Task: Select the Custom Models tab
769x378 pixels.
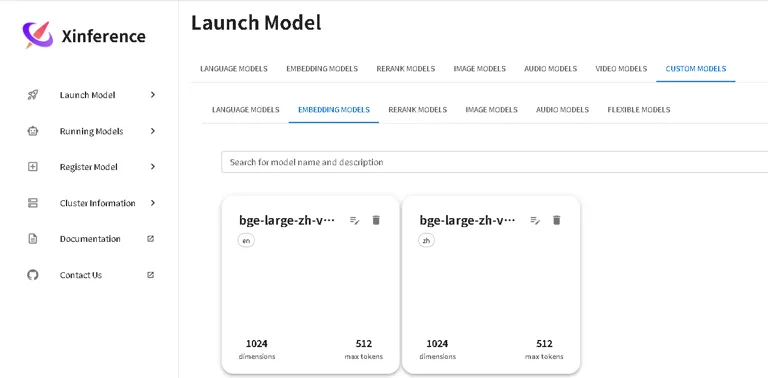Action: [x=696, y=69]
